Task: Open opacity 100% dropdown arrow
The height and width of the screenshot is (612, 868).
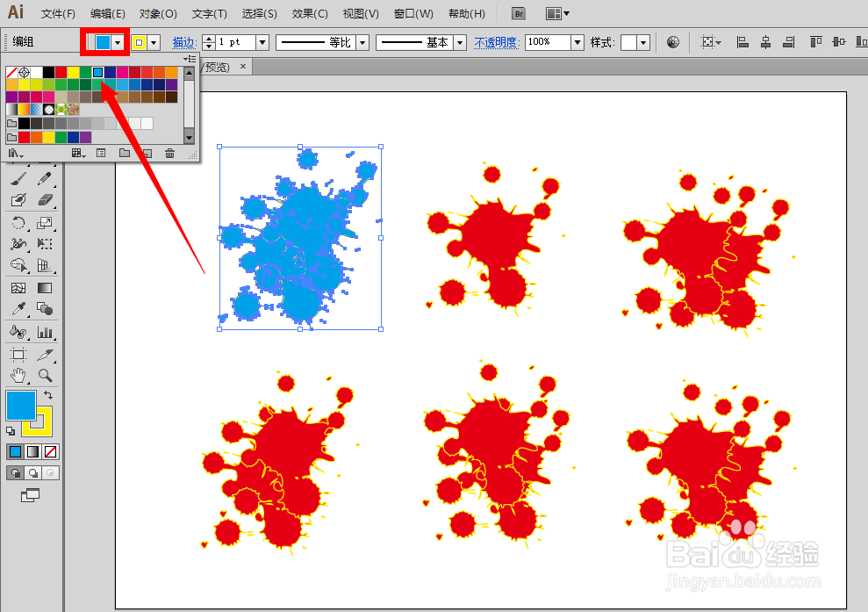Action: 577,43
